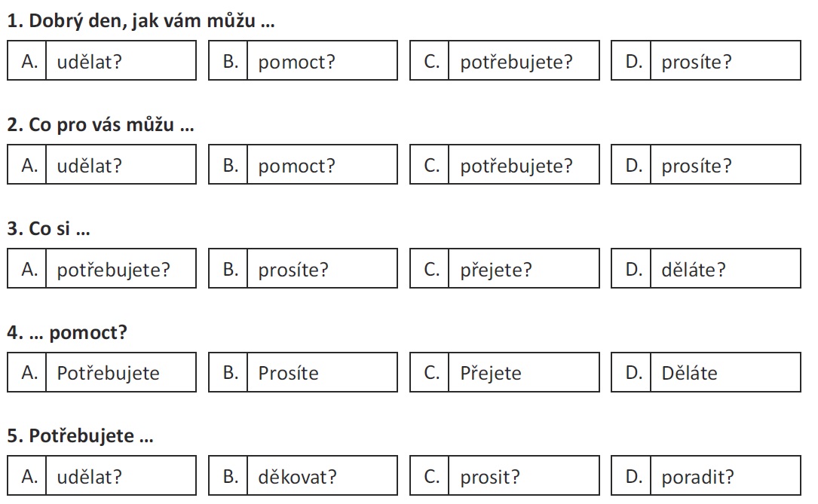Choose 'Prosíte' option B in question 4
The height and width of the screenshot is (504, 818).
303,373
